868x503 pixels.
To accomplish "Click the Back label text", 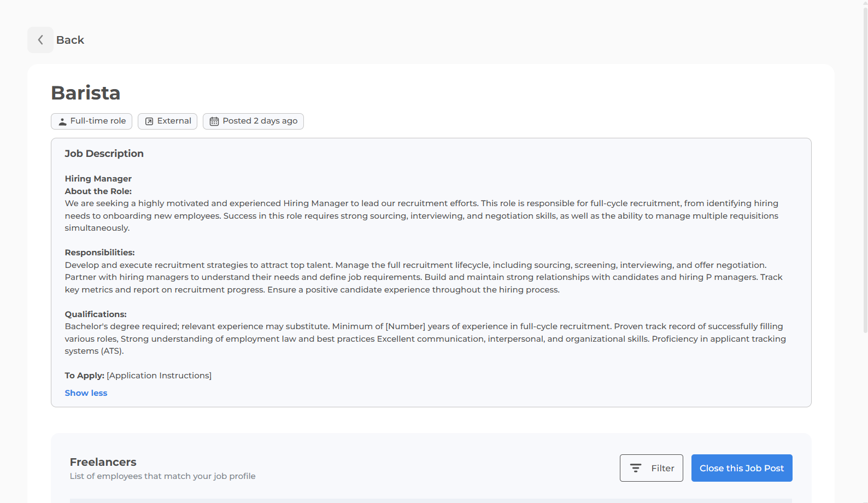I will click(70, 40).
